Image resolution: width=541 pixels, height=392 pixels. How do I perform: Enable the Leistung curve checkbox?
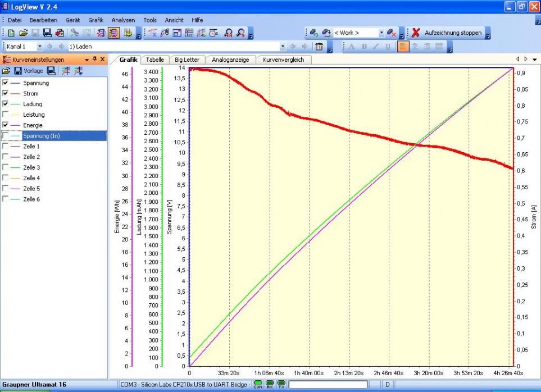(x=6, y=115)
